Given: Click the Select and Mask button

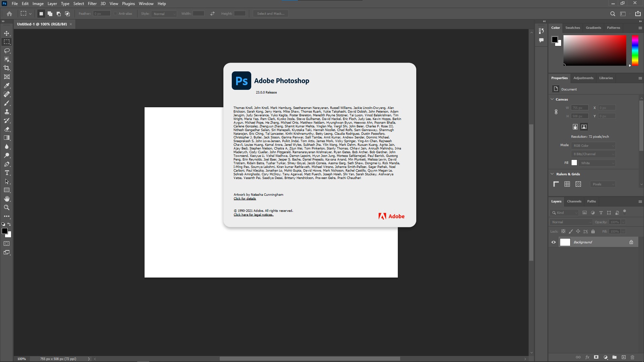Looking at the screenshot, I should [x=271, y=14].
